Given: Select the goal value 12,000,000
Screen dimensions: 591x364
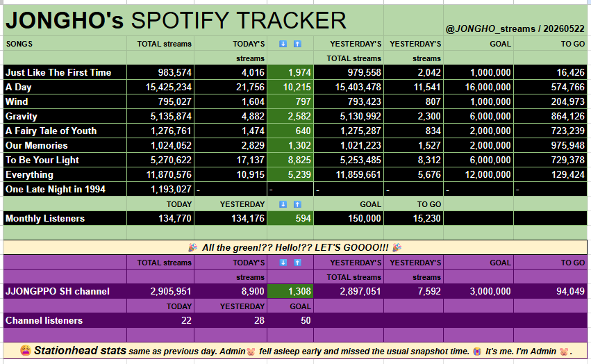Looking at the screenshot, I should coord(478,174).
